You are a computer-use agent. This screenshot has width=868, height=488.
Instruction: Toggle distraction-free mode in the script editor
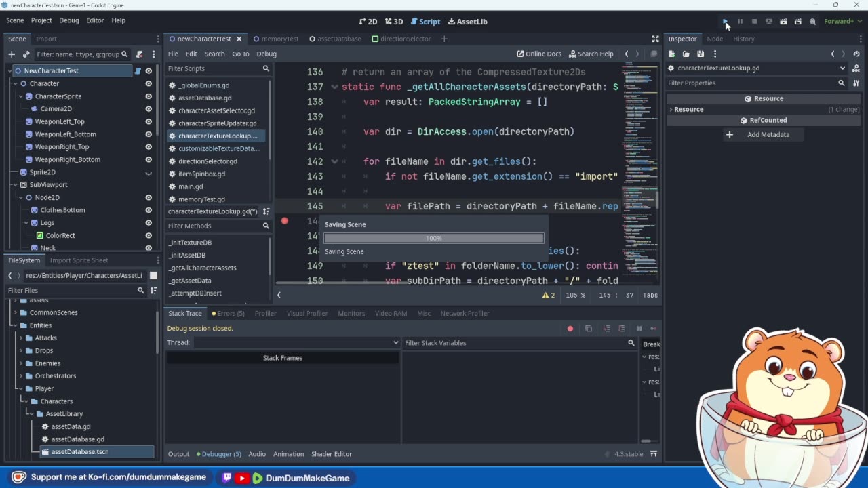tap(655, 39)
